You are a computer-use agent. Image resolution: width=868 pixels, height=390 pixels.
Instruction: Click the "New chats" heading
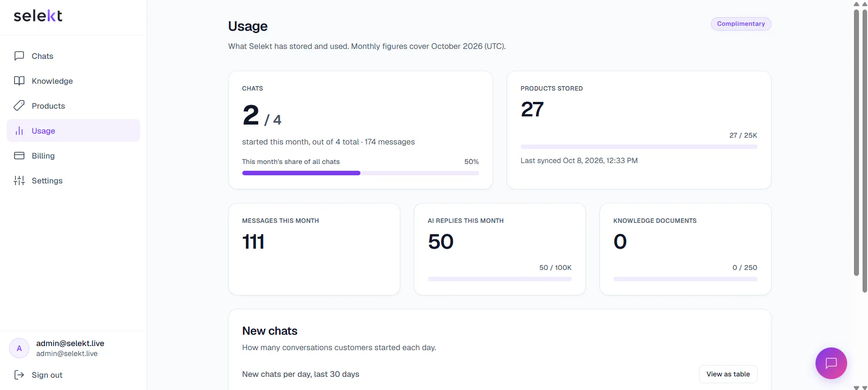[x=270, y=331]
